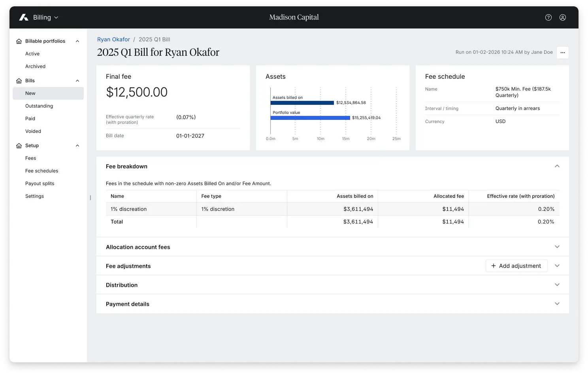
Task: Click the app logo icon beside Billing
Action: point(24,17)
